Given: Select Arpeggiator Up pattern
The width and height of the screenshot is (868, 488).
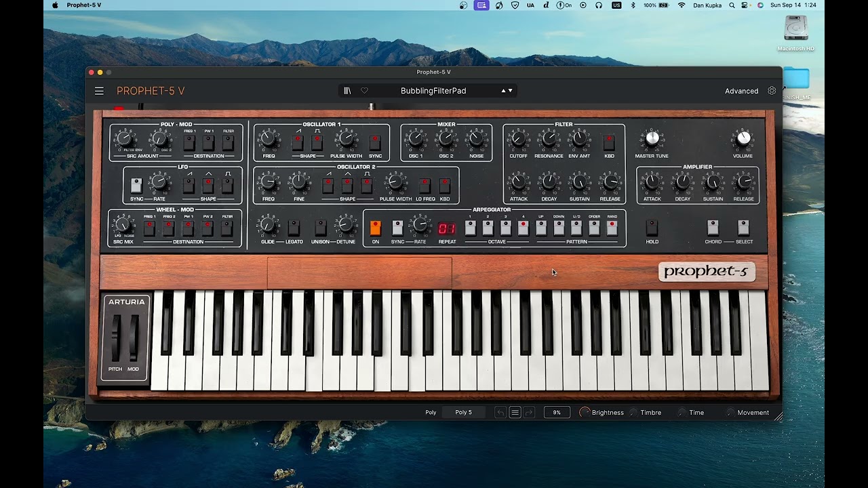Looking at the screenshot, I should pos(541,228).
